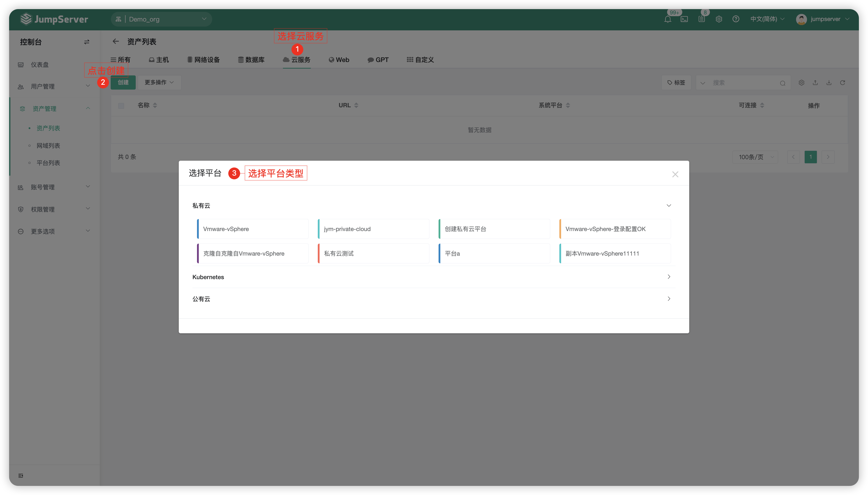Collapse sidebar using bottom menu icon
Viewport: 868px width, 495px height.
21,476
